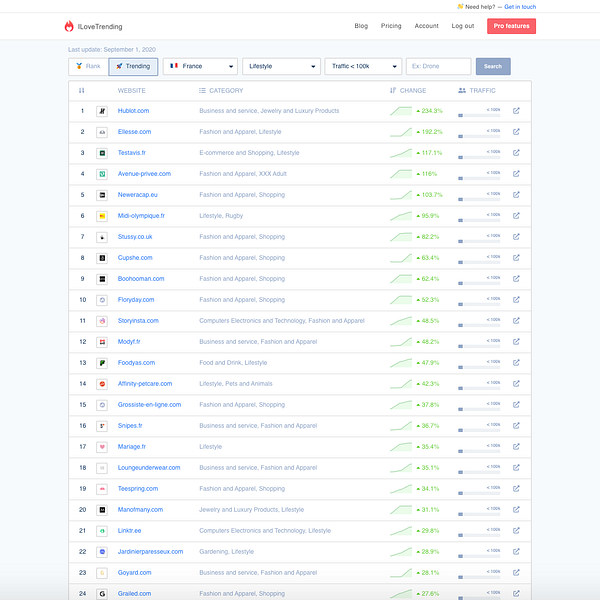Click the Midi-olympique.fr favicon
This screenshot has height=600, width=600.
(x=102, y=216)
